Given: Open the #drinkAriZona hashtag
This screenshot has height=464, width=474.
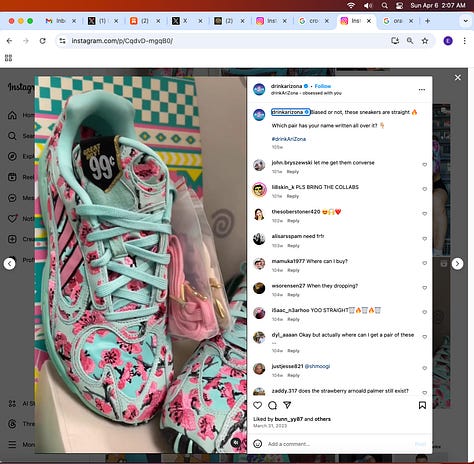Looking at the screenshot, I should point(289,139).
